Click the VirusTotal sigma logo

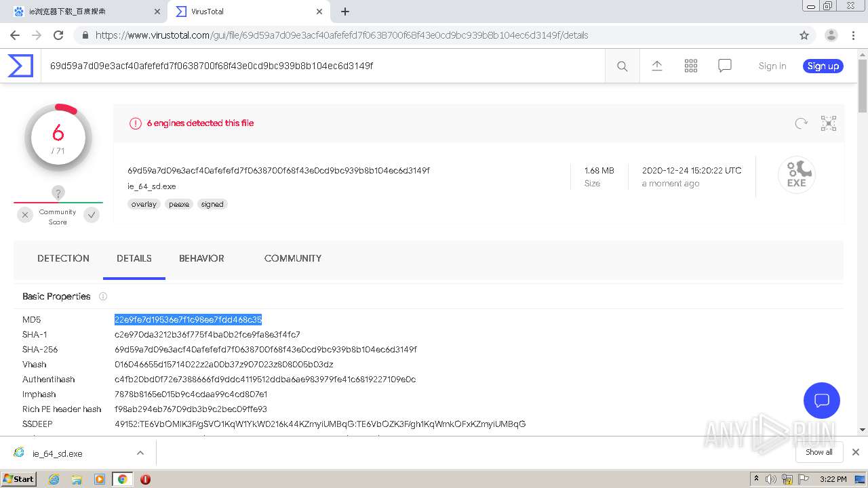[x=20, y=66]
